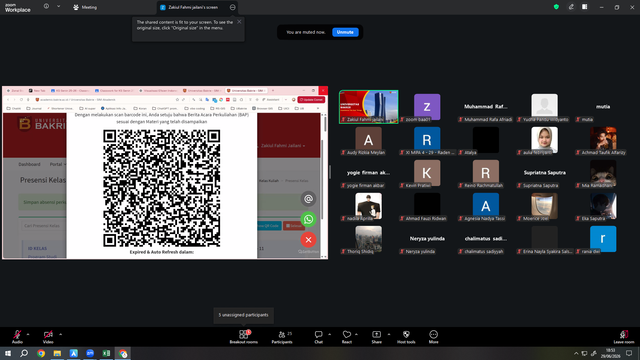Click the grey @ floating button
Viewport: 640px width, 360px height.
pos(309,199)
